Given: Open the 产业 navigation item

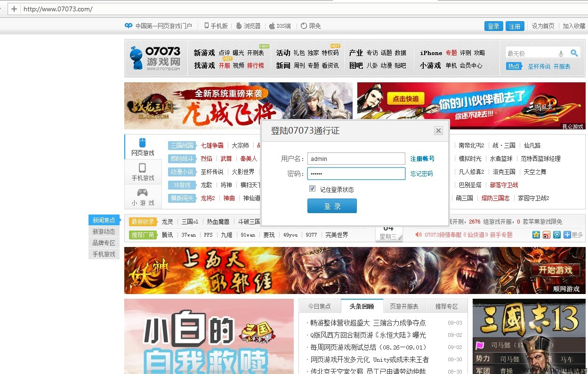Looking at the screenshot, I should coord(356,53).
